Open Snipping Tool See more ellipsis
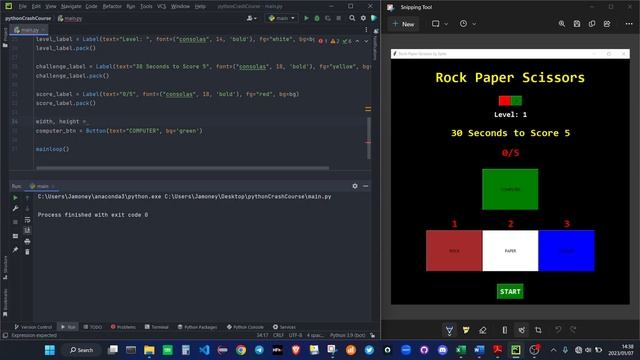Image resolution: width=640 pixels, height=360 pixels. click(629, 24)
